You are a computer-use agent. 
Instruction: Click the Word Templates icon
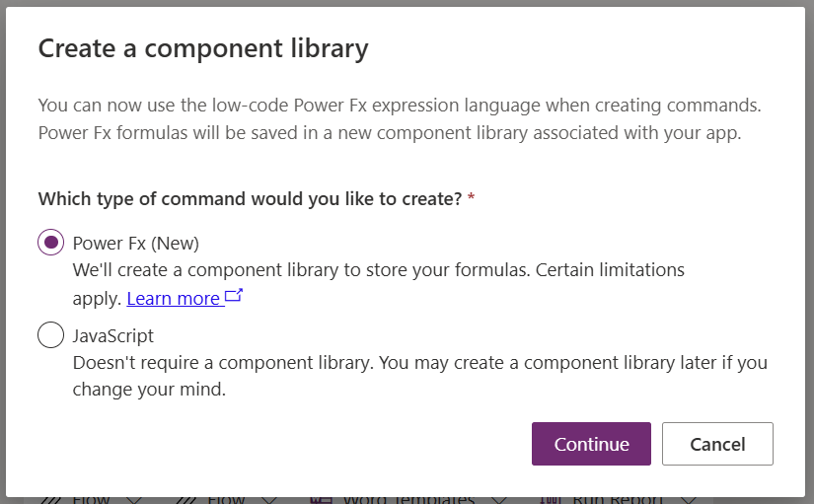pos(321,499)
